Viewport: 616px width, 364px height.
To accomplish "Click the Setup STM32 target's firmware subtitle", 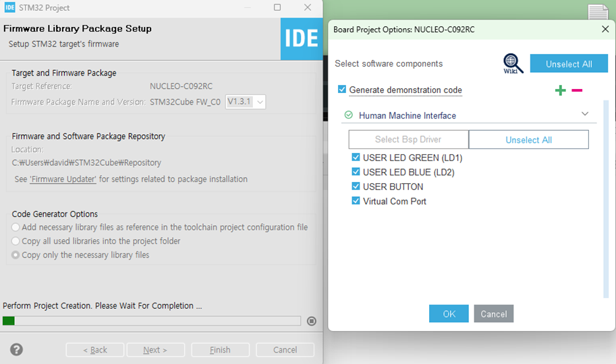I will click(x=63, y=44).
